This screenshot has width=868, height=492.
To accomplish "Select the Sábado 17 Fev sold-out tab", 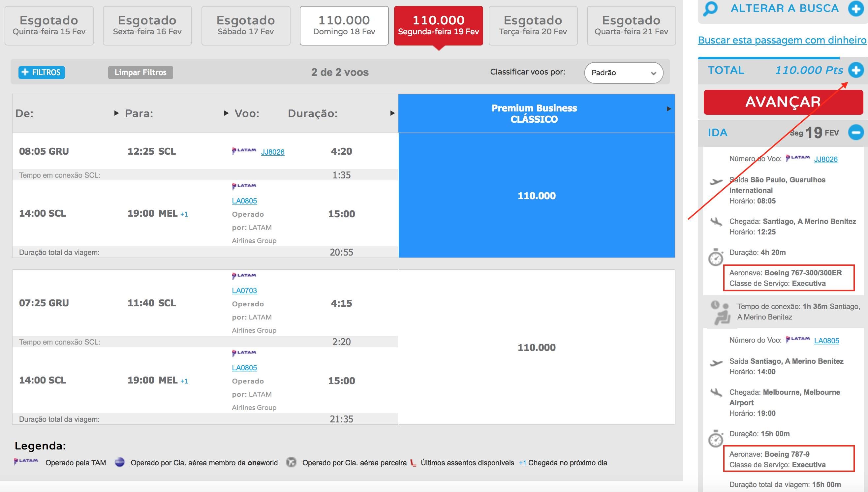I will tap(246, 26).
